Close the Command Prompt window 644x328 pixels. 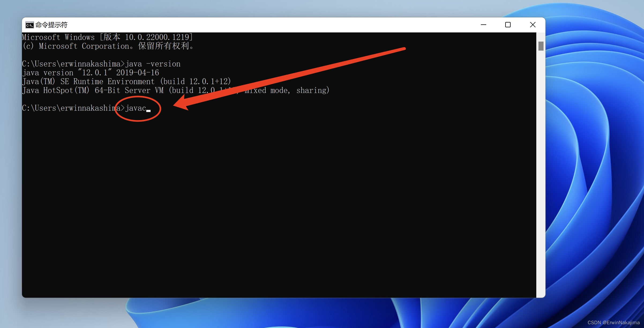point(533,25)
